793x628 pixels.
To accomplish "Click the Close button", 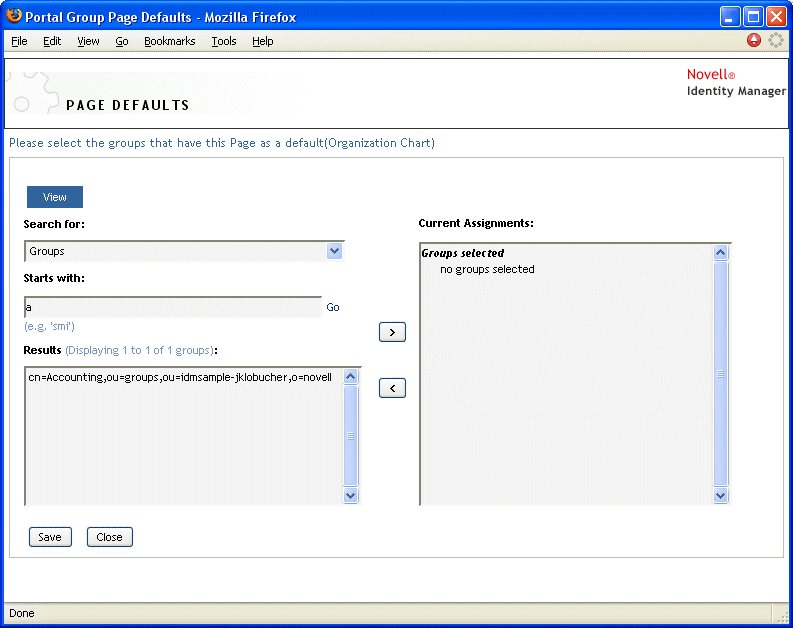I will 110,537.
